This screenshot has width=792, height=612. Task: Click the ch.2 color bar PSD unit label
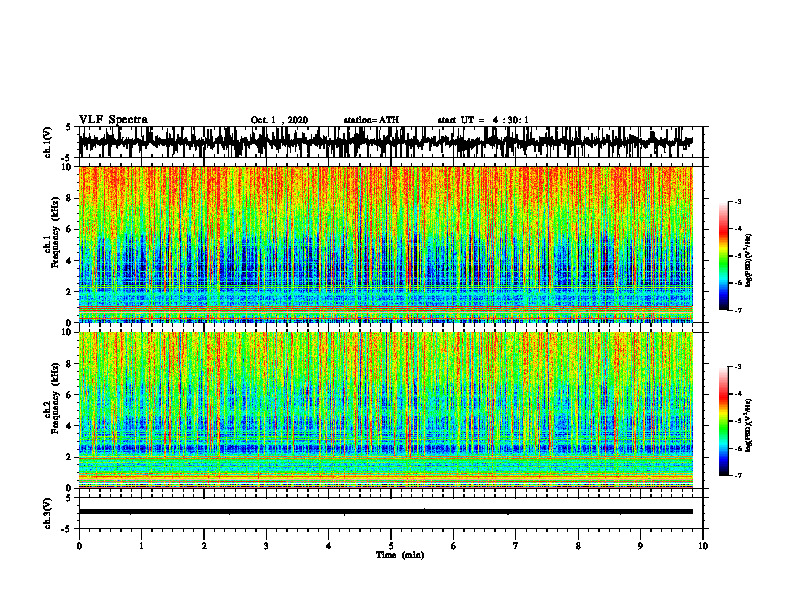749,425
